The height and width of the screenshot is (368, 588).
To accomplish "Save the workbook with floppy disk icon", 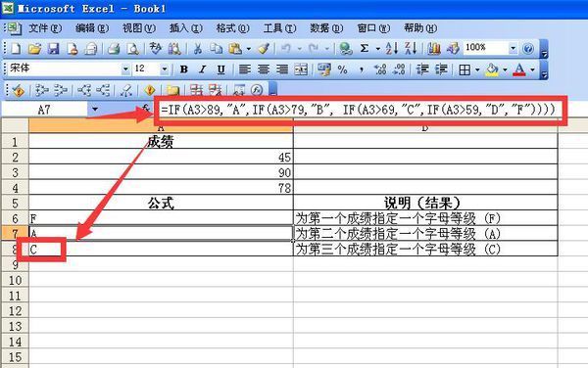I will point(53,49).
